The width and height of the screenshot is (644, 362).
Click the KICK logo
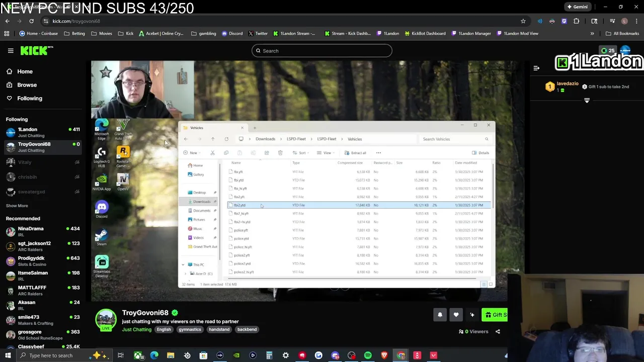[x=36, y=51]
